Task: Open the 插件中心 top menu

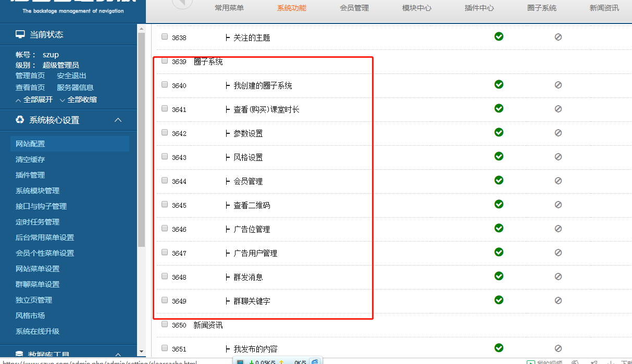Action: point(479,8)
